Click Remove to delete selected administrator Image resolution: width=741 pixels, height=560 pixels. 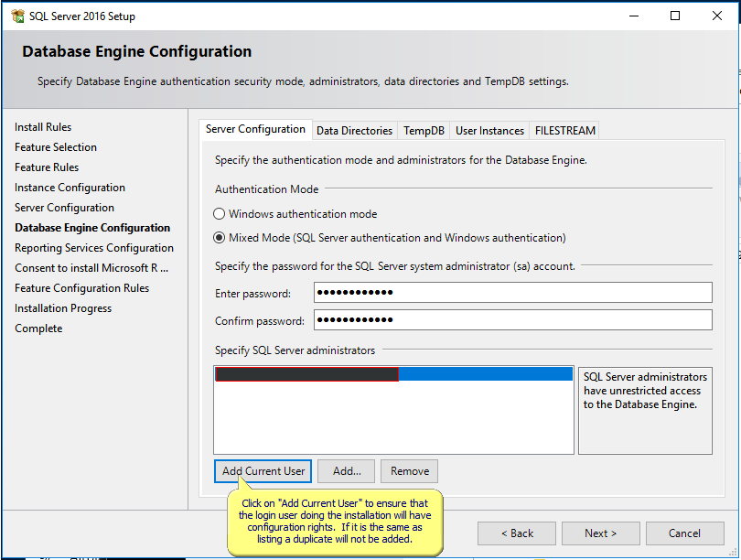[408, 470]
